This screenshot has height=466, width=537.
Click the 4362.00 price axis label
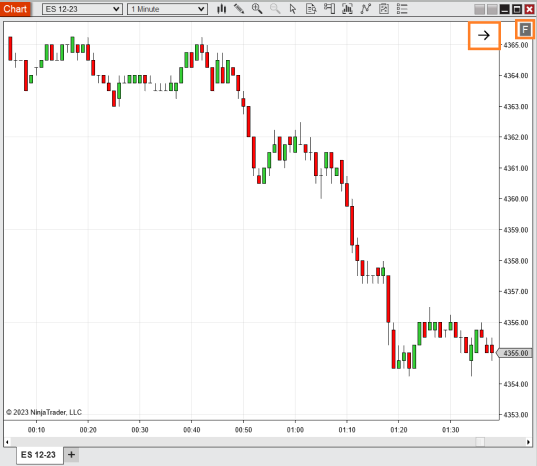point(516,137)
